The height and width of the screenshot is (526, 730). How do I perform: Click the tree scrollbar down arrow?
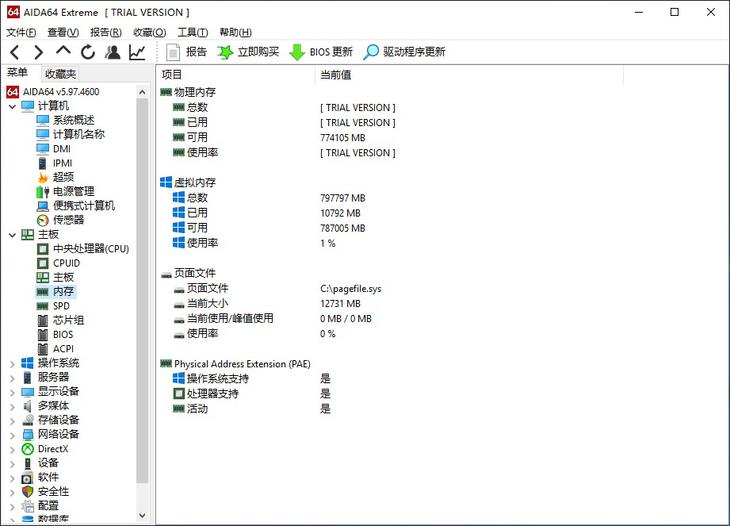pyautogui.click(x=142, y=516)
